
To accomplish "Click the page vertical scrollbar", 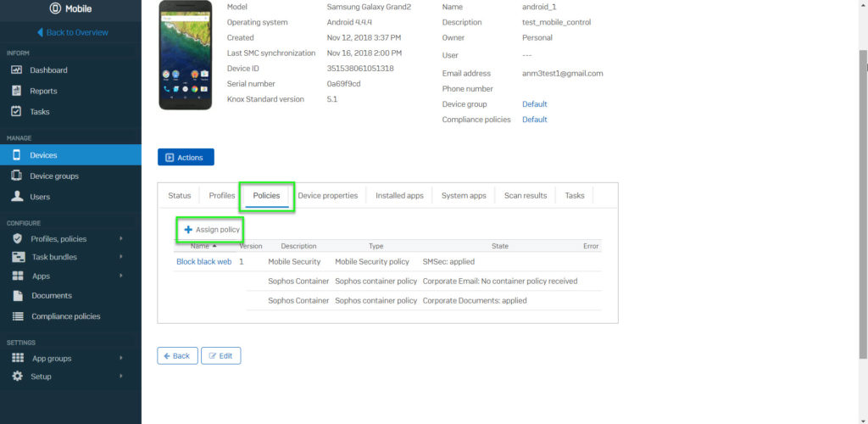I will (x=864, y=205).
